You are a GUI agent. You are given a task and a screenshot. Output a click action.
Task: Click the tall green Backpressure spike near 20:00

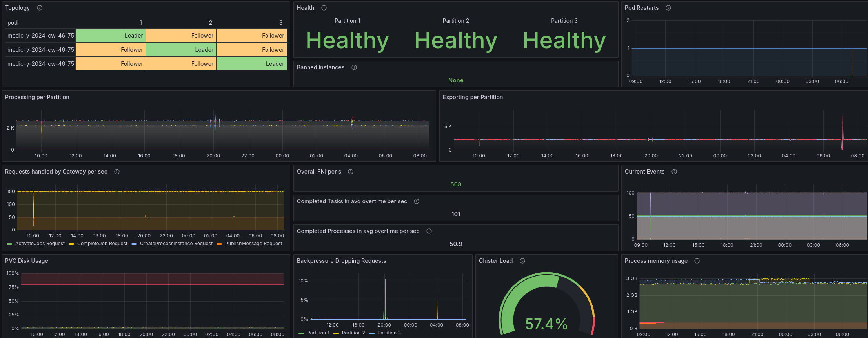tap(385, 298)
